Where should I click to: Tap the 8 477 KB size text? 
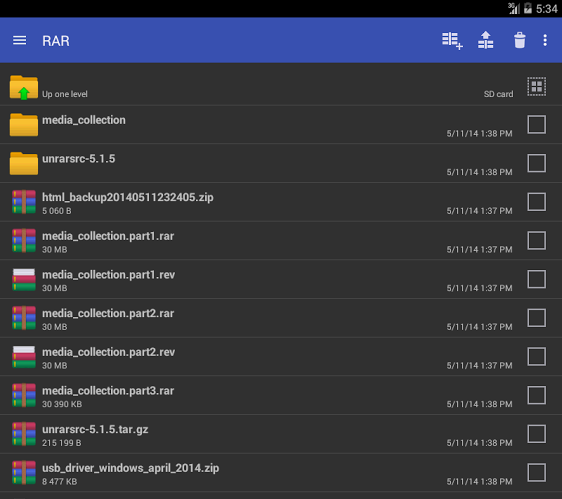(59, 481)
